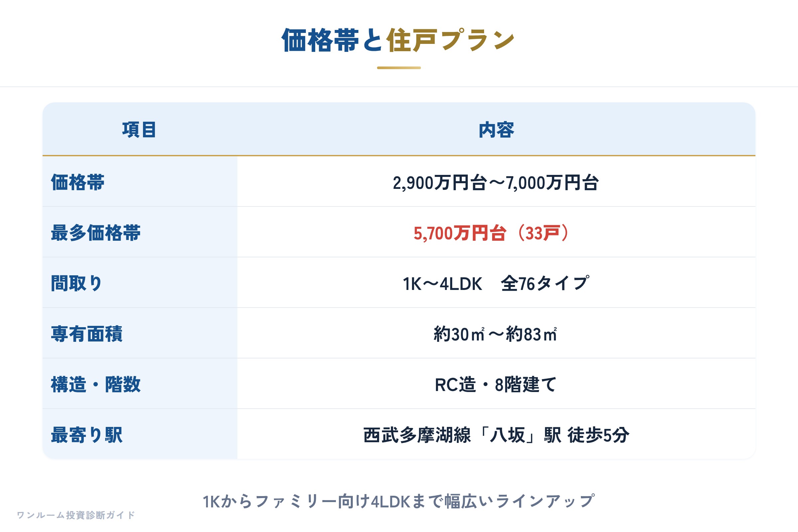Image resolution: width=798 pixels, height=532 pixels.
Task: Click the ワンルーム投資診断ガイド watermark
Action: (76, 515)
